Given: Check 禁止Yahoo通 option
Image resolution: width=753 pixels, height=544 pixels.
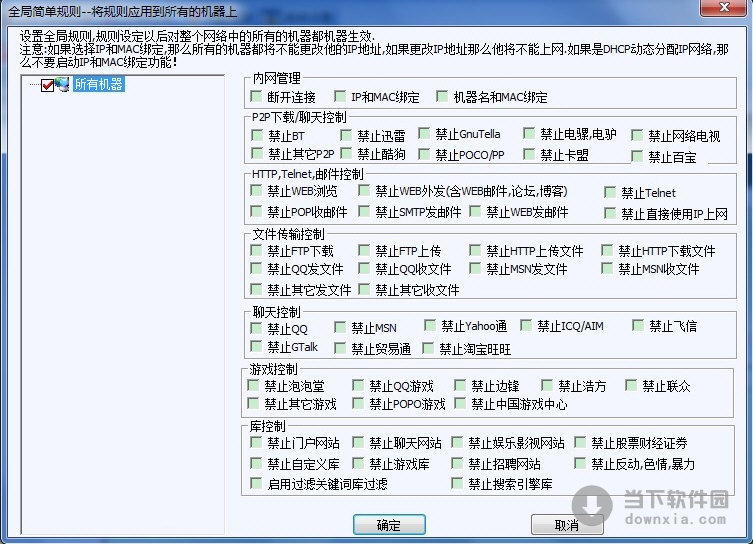Looking at the screenshot, I should (x=430, y=326).
